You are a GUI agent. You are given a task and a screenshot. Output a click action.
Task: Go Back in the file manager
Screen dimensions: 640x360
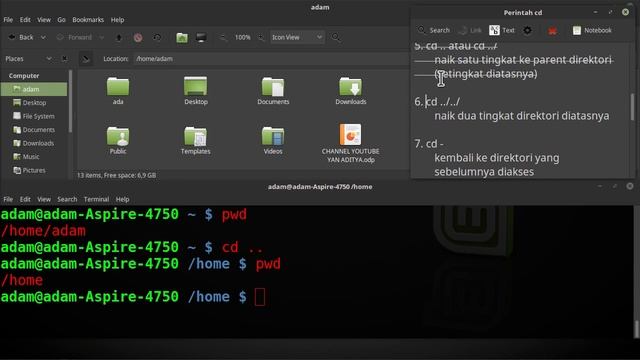click(21, 38)
